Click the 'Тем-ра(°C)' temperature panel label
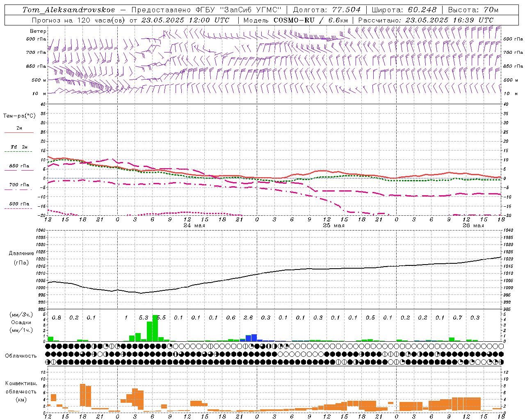The height and width of the screenshot is (420, 525). click(19, 116)
